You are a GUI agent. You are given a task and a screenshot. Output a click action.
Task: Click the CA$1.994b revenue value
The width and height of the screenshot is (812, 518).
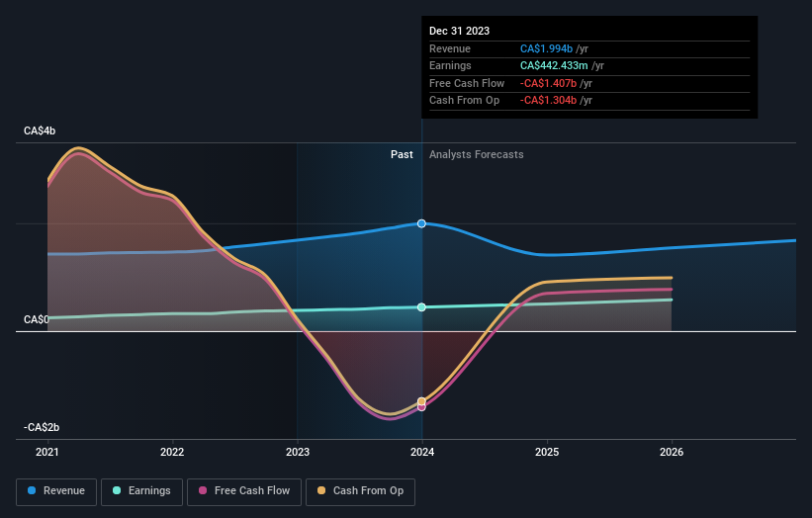(546, 48)
